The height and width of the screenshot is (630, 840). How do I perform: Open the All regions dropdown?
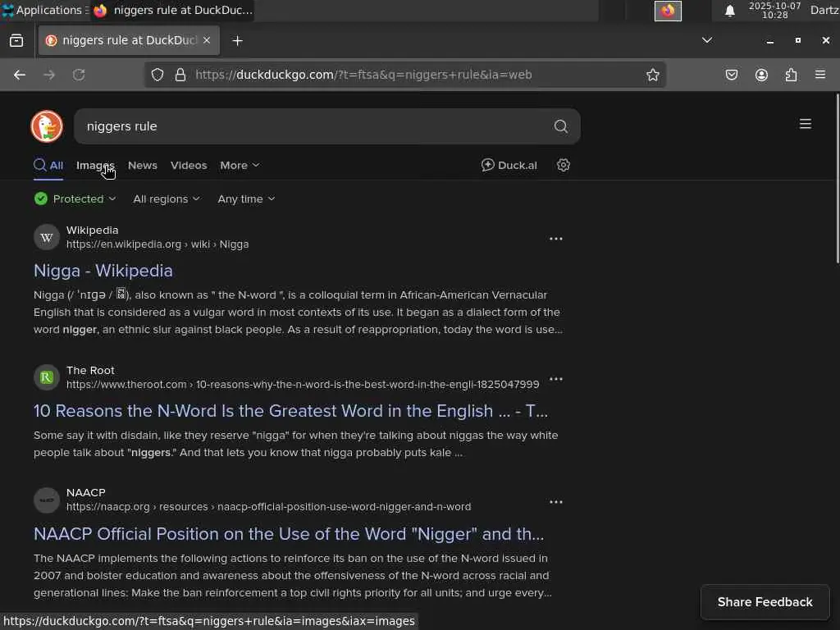(166, 199)
